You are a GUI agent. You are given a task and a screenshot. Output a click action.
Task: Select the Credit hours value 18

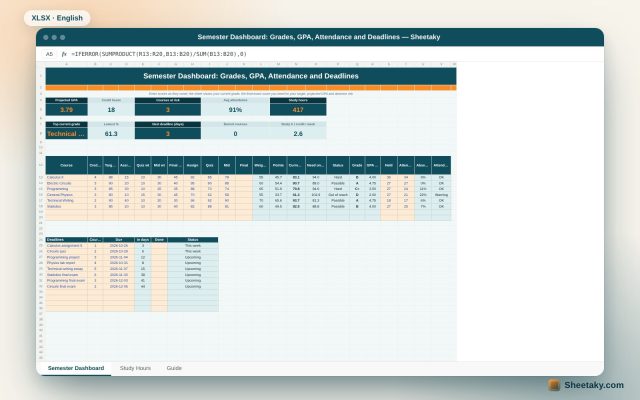tap(111, 109)
